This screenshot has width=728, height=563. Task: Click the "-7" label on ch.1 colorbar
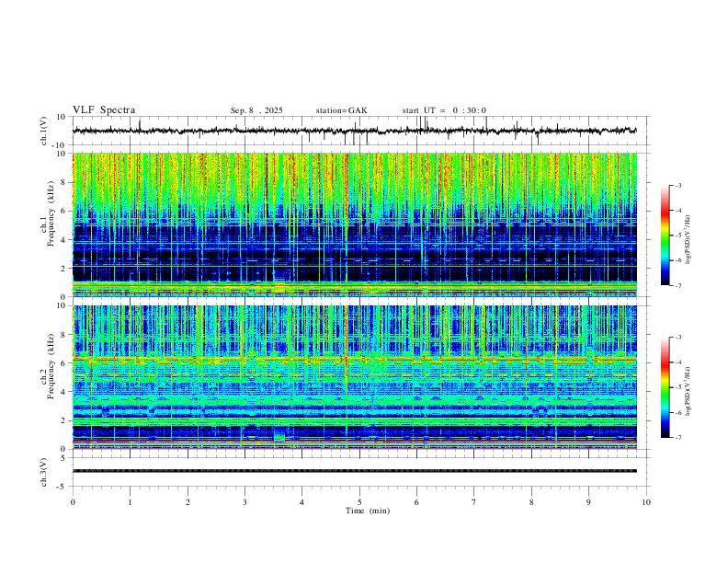click(677, 285)
